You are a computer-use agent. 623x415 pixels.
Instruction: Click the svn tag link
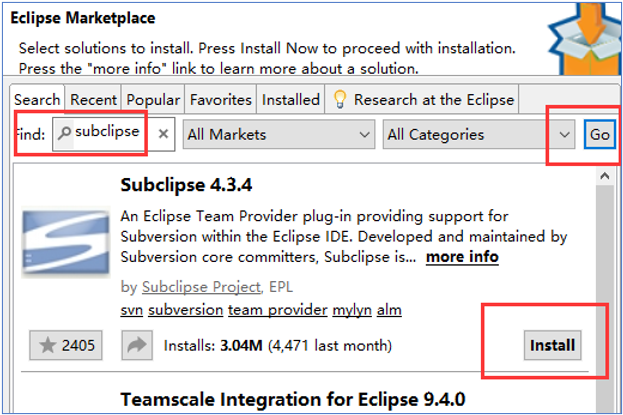132,310
